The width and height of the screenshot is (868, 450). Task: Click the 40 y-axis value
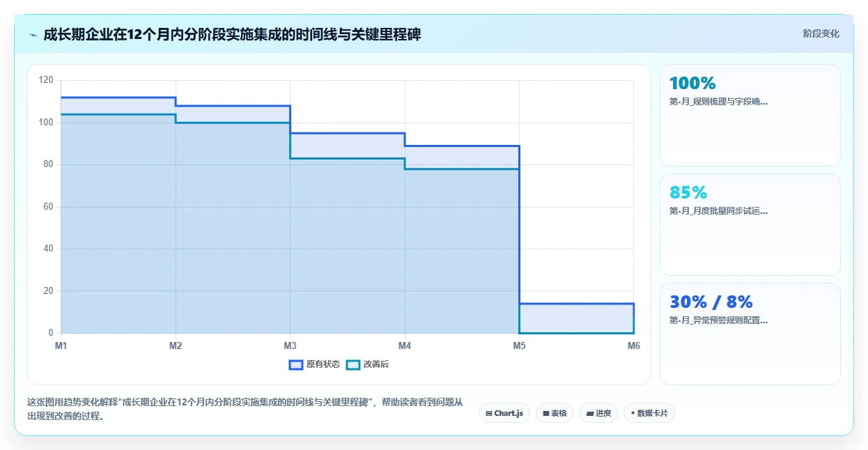click(48, 249)
